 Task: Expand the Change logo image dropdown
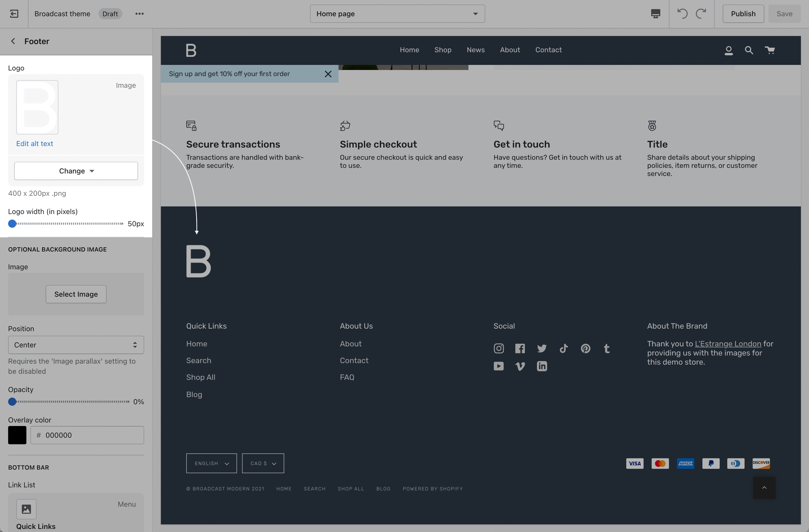click(76, 171)
